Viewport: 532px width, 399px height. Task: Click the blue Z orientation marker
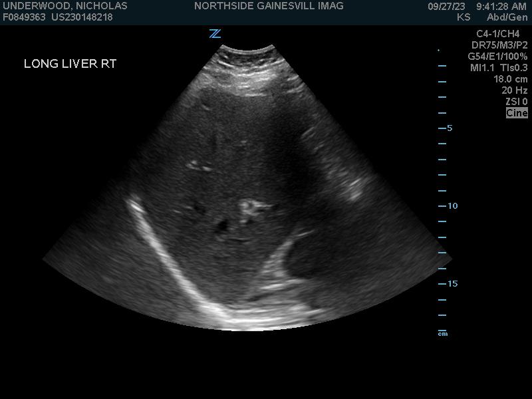215,33
